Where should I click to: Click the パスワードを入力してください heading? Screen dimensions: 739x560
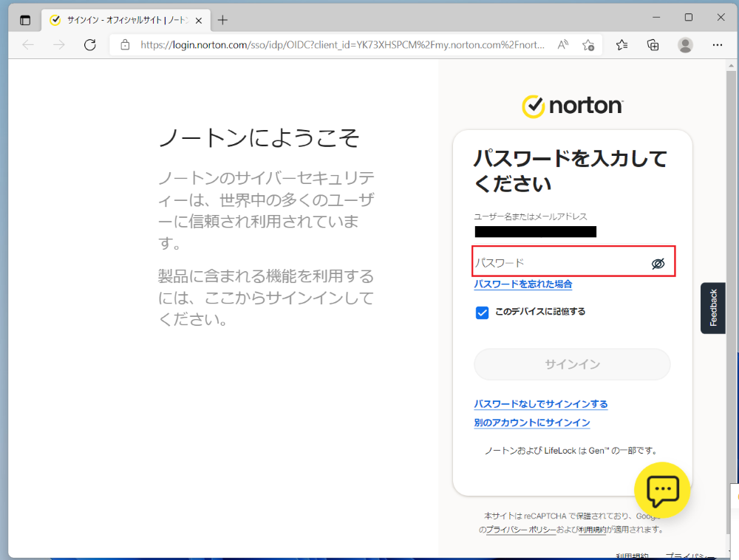tap(570, 171)
